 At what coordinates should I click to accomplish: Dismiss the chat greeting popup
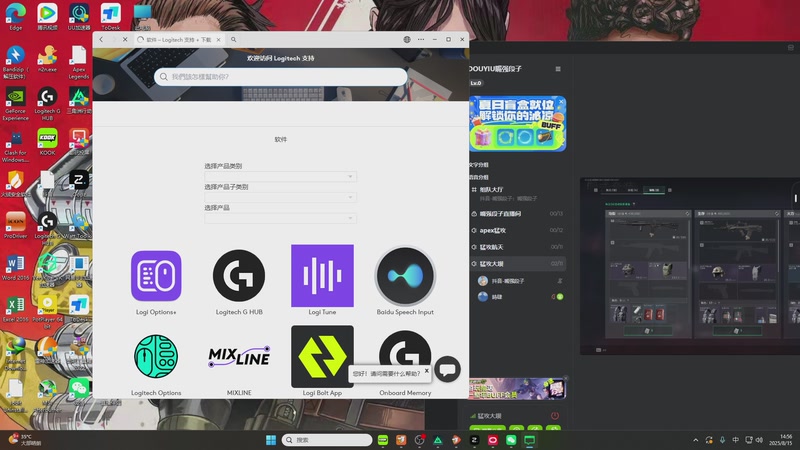[427, 370]
